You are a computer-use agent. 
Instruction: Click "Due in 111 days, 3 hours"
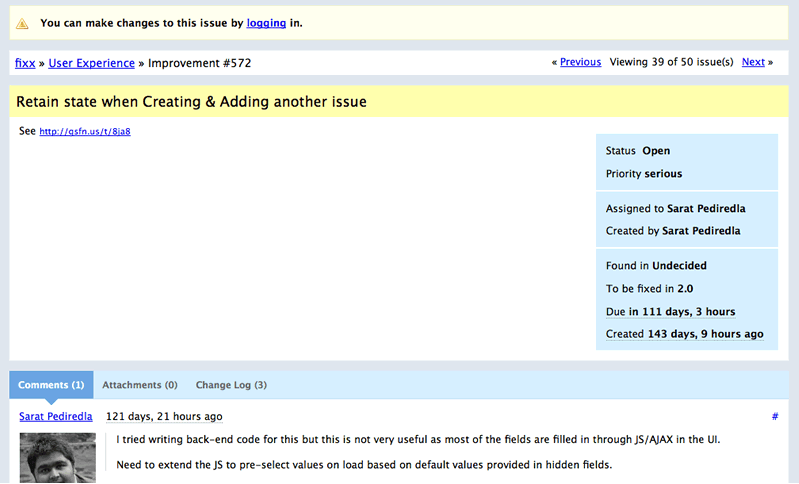coord(671,312)
